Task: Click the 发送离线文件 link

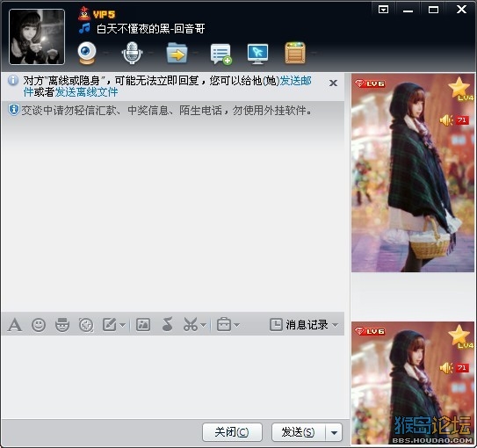Action: 86,92
